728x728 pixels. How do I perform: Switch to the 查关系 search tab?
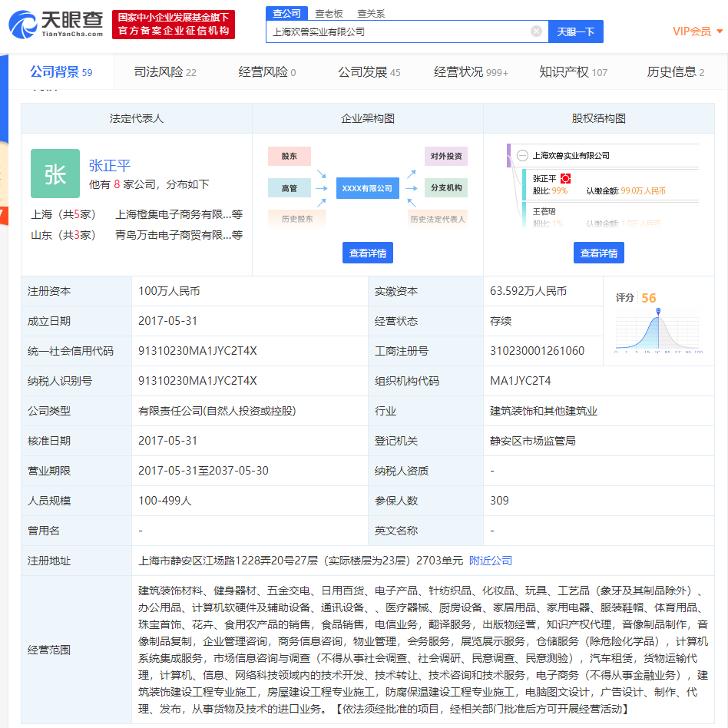pos(371,14)
